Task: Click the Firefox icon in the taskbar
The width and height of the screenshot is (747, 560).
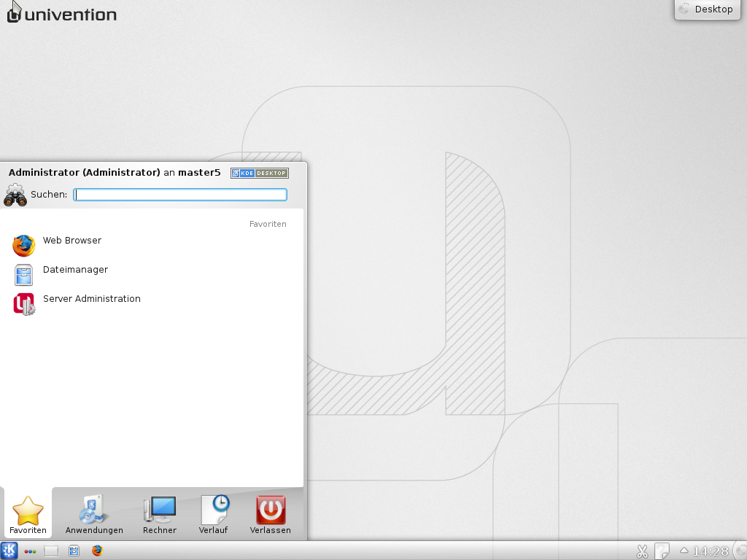Action: pyautogui.click(x=98, y=551)
